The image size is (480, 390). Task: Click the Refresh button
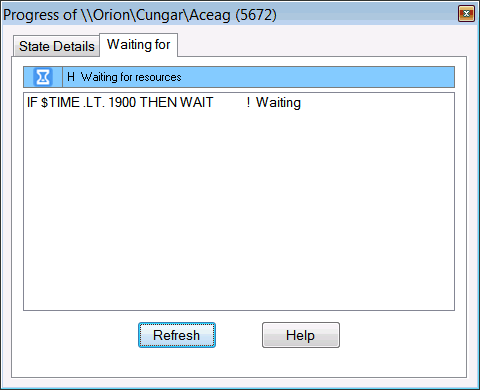point(177,335)
